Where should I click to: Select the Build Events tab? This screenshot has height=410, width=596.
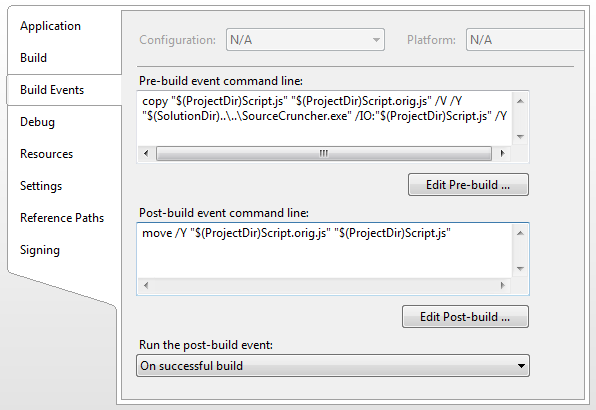click(52, 90)
